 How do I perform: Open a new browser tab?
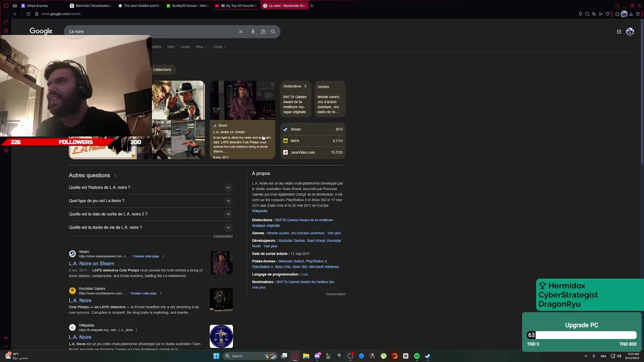[x=311, y=6]
